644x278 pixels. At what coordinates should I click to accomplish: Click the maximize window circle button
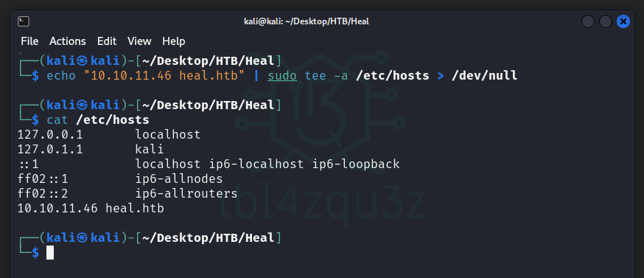pyautogui.click(x=606, y=21)
